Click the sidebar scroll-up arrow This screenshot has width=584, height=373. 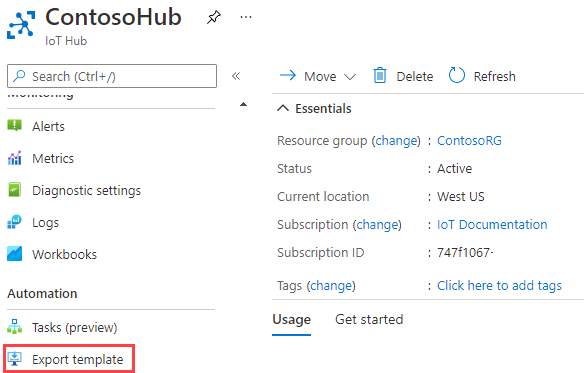pyautogui.click(x=243, y=104)
